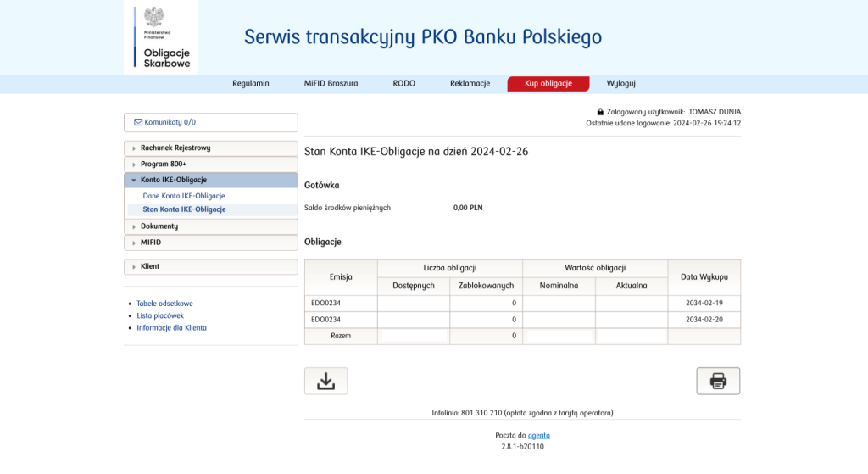Screen dimensions: 868x474
Task: Log out using Wyloguj
Action: click(620, 84)
